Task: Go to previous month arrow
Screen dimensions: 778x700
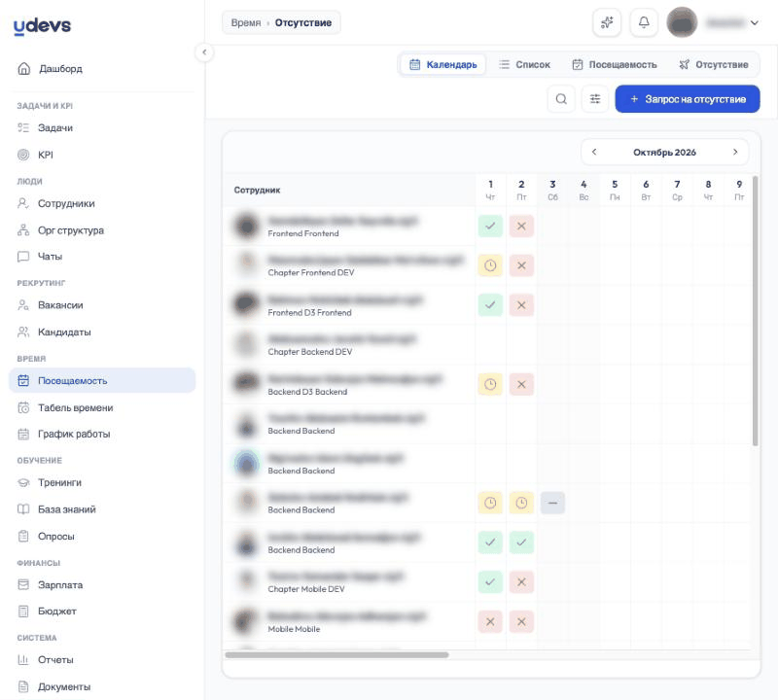Action: [x=594, y=152]
